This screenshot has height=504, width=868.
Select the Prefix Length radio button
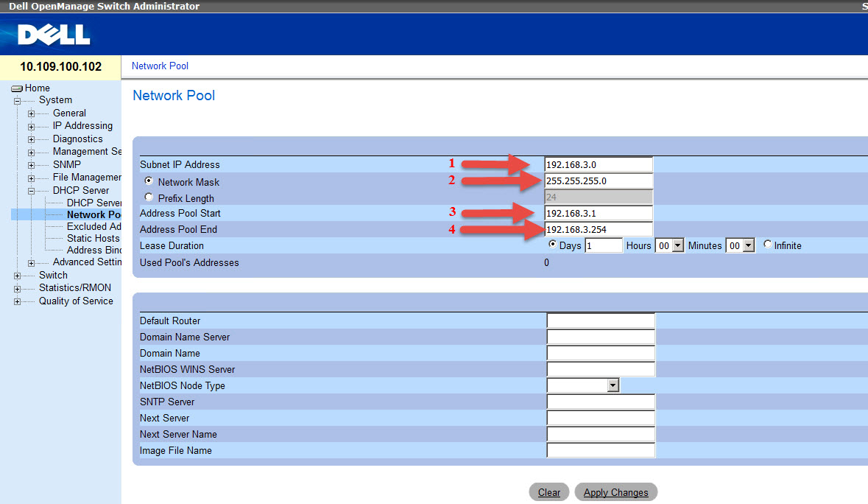coord(149,197)
